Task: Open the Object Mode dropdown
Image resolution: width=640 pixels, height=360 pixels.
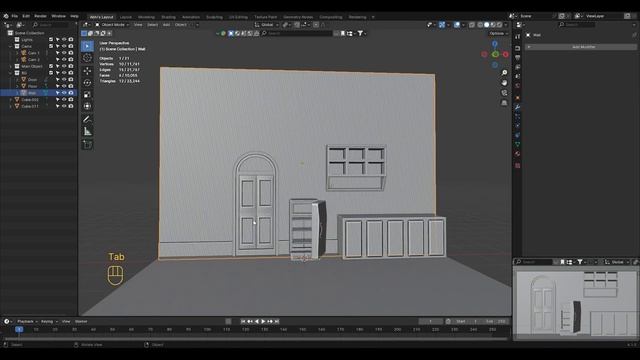Action: (112, 25)
